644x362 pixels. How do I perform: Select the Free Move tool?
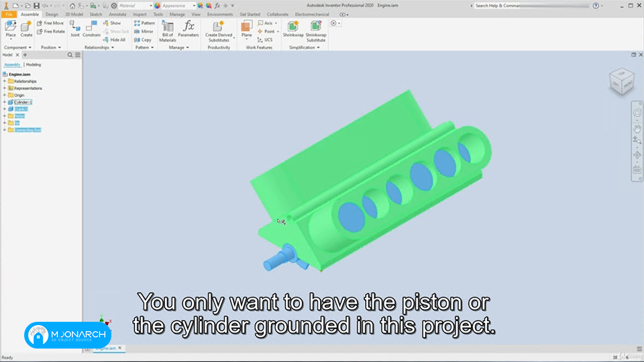pos(50,23)
